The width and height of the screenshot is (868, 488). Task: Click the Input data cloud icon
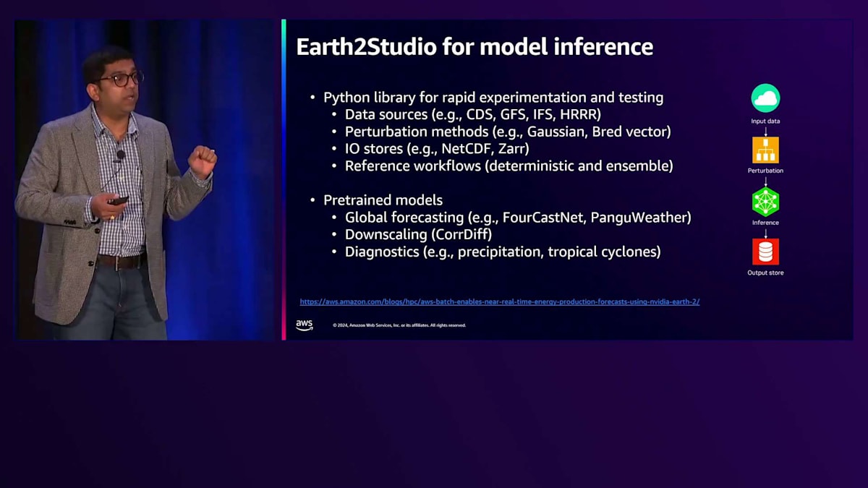point(765,98)
